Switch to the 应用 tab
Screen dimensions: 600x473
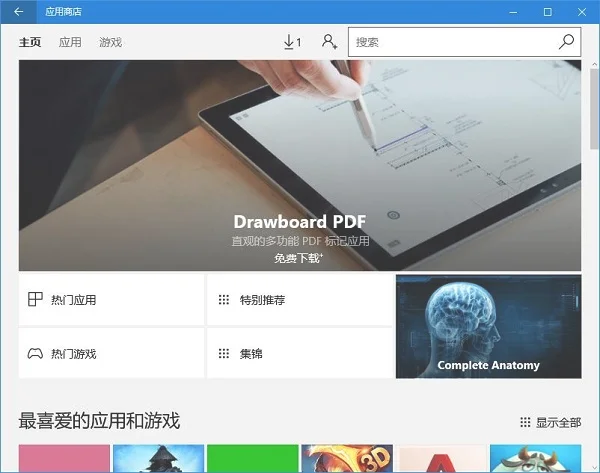pyautogui.click(x=70, y=42)
